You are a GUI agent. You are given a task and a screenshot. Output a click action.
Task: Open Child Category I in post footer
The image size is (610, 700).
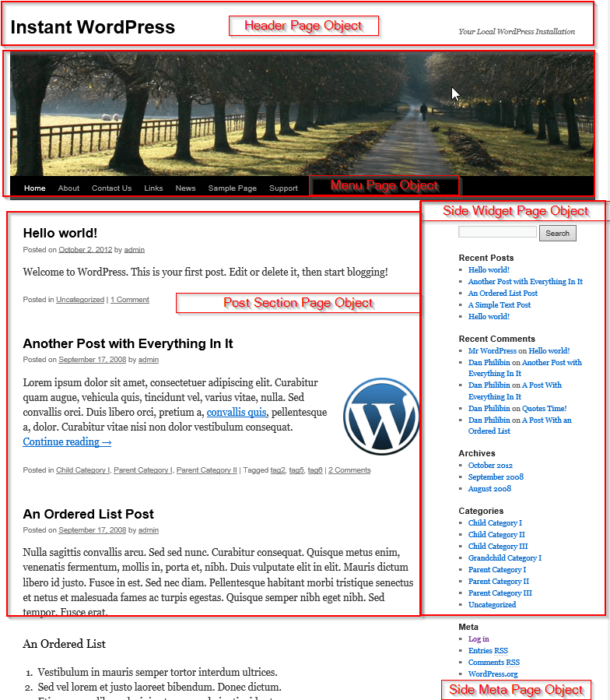(83, 470)
